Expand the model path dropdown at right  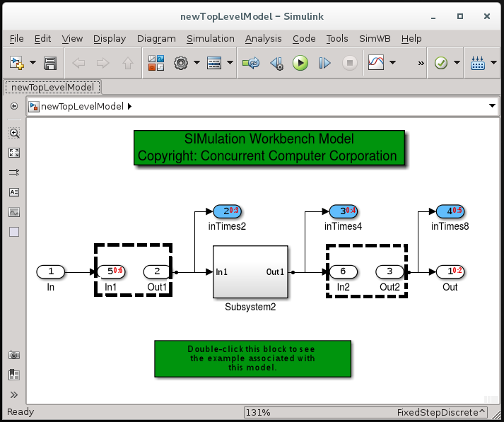point(493,106)
